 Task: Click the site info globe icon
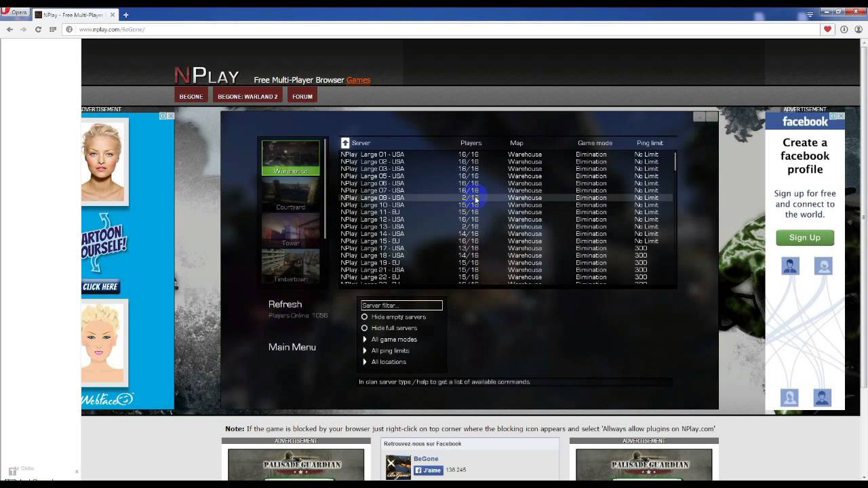pos(69,29)
